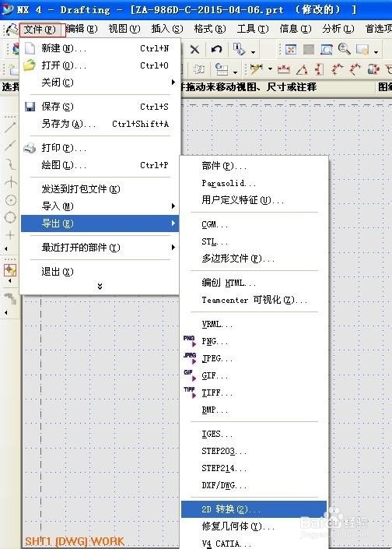Click the zoom area window icon
The width and height of the screenshot is (392, 549).
326,50
